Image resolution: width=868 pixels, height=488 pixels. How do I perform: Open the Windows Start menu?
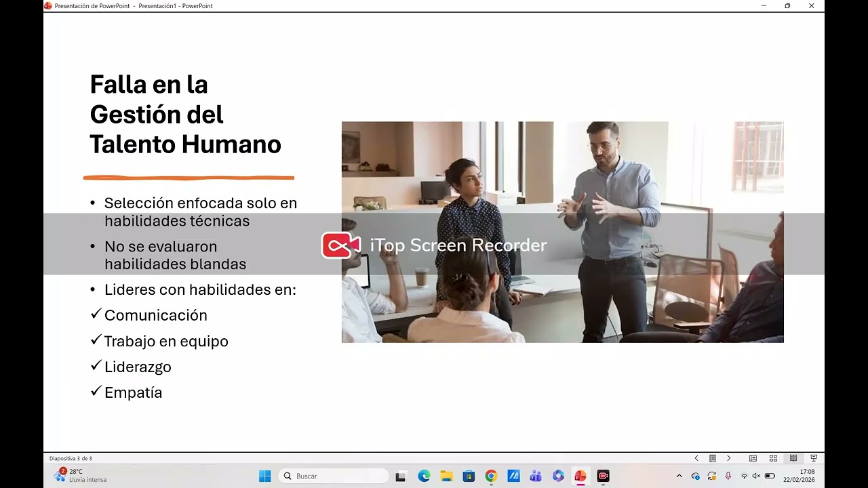tap(265, 476)
